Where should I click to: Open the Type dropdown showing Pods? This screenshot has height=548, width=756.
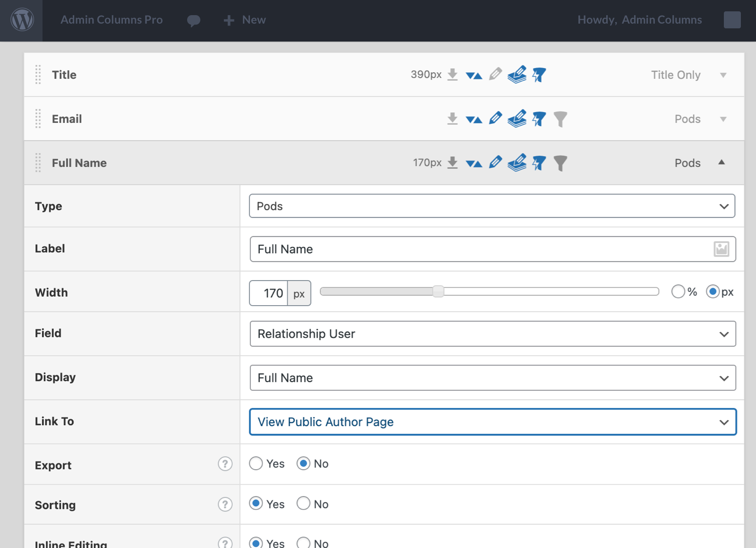pos(492,206)
